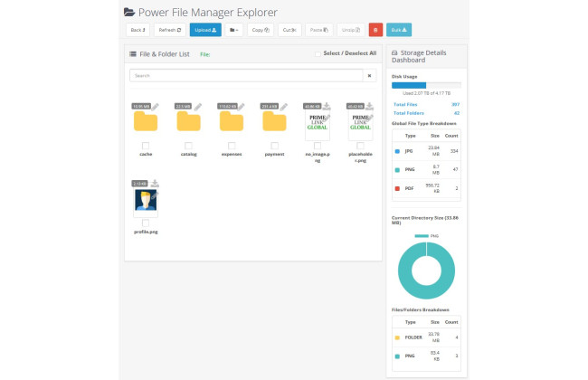This screenshot has width=588, height=380.
Task: Click the payment folder name label
Action: (x=274, y=154)
